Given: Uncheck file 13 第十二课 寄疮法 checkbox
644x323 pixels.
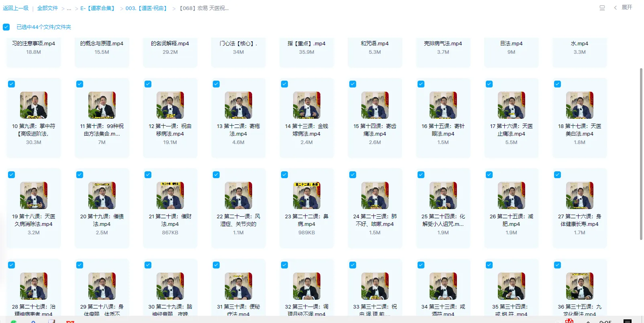Looking at the screenshot, I should (x=216, y=84).
